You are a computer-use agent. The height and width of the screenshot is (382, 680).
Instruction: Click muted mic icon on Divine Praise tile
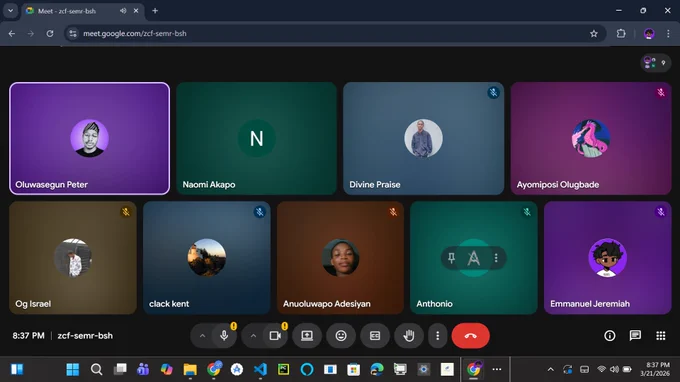[493, 92]
